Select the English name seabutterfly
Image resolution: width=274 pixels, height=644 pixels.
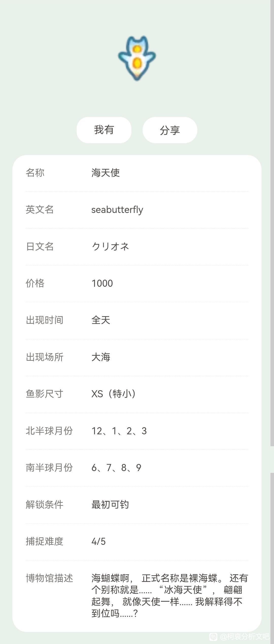click(117, 210)
